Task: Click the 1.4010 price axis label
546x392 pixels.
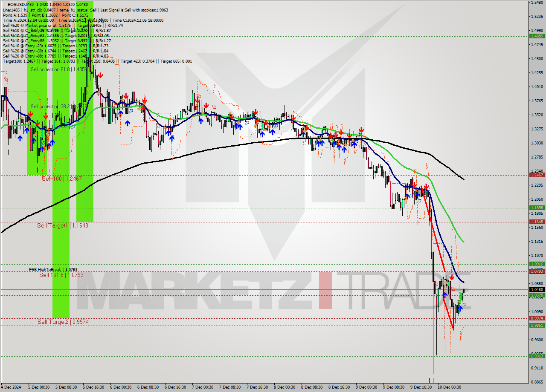Action: point(537,87)
